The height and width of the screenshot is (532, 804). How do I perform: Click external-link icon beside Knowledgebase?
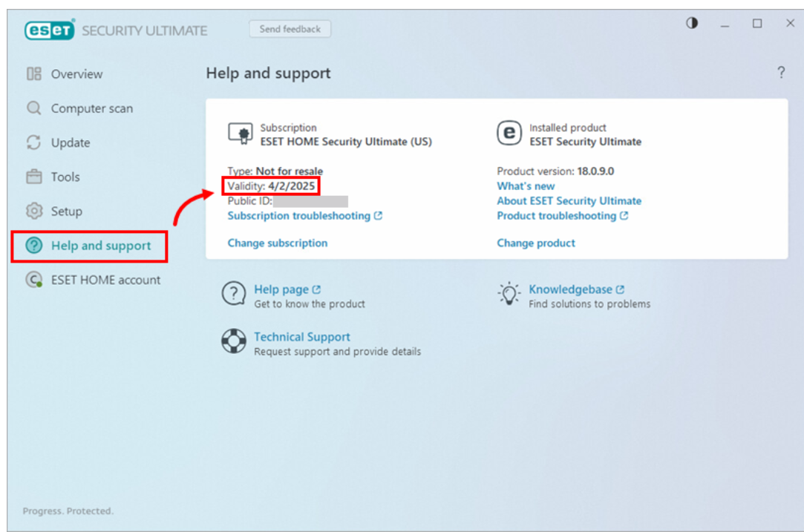tap(620, 289)
